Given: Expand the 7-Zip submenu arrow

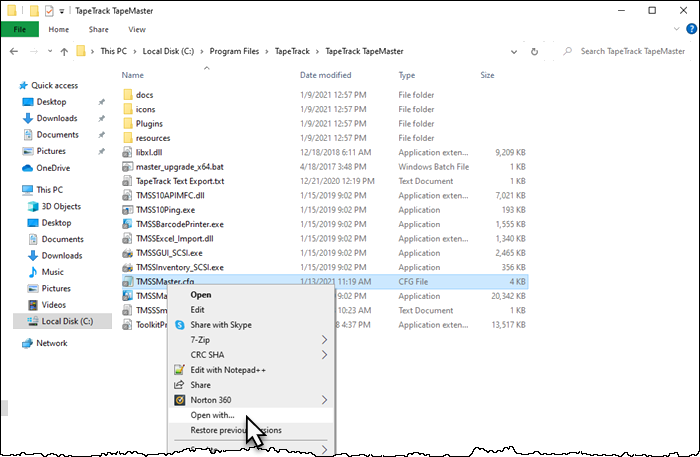Looking at the screenshot, I should 325,340.
